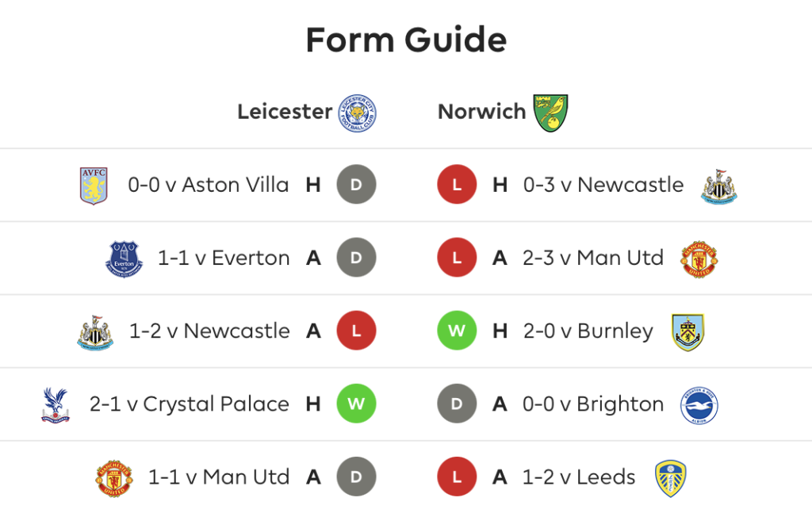This screenshot has width=812, height=513.
Task: Click grey D badge for Aston Villa match
Action: click(356, 184)
